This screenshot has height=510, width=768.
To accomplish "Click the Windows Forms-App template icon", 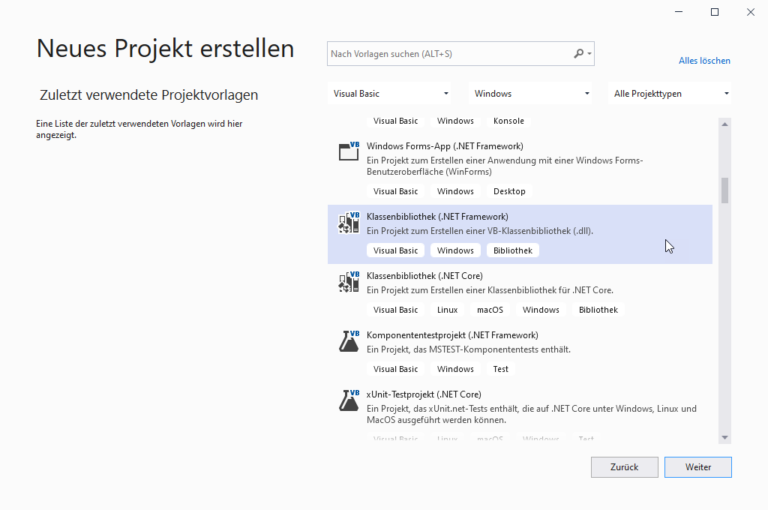I will [349, 151].
